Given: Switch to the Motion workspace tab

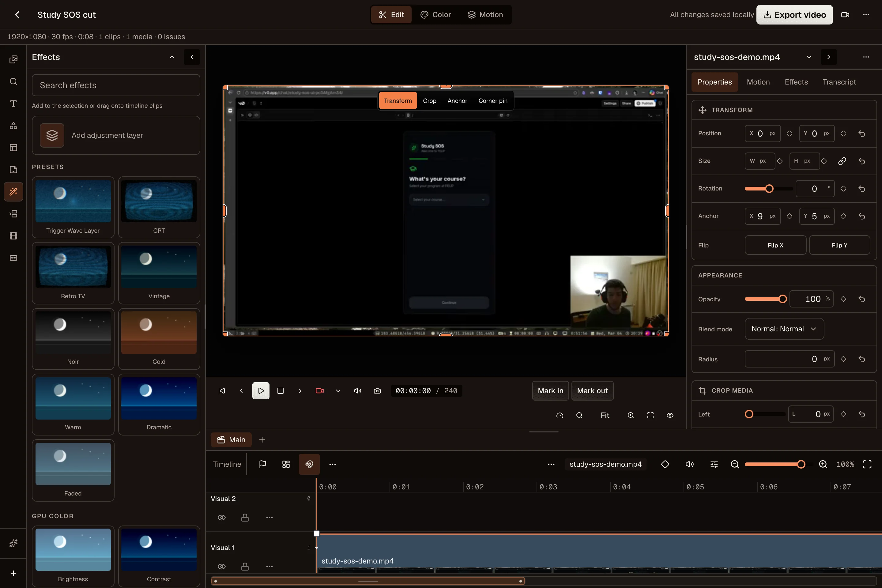Looking at the screenshot, I should click(x=485, y=15).
